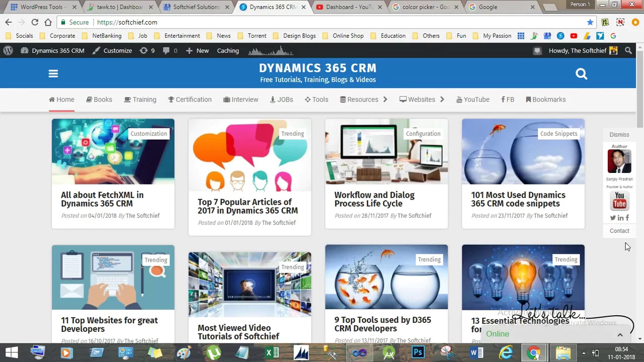The image size is (644, 362).
Task: Open the Design Blogs bookmarks folder
Action: click(294, 36)
